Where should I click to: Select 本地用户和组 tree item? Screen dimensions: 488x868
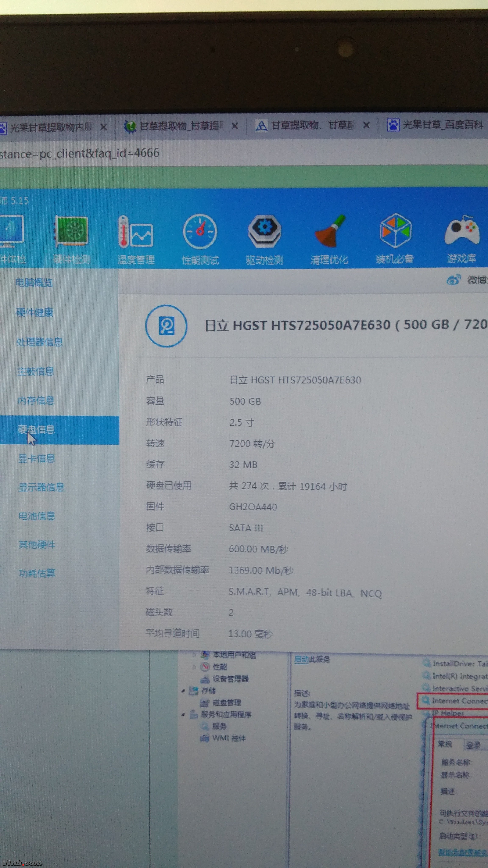[234, 655]
